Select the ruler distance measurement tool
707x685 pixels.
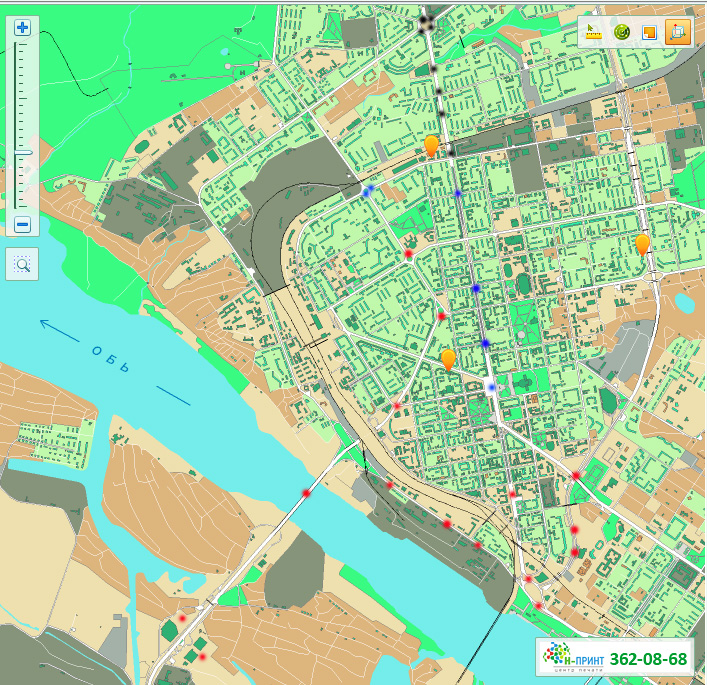click(593, 32)
